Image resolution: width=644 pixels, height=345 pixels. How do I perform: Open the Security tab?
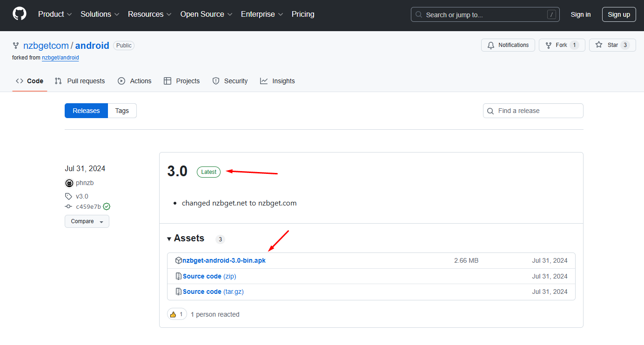[230, 81]
